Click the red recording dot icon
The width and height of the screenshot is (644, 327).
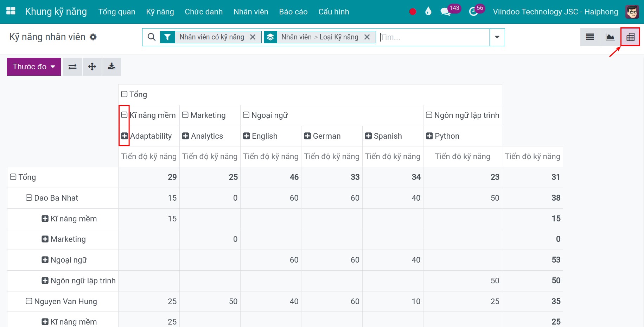[x=413, y=12]
